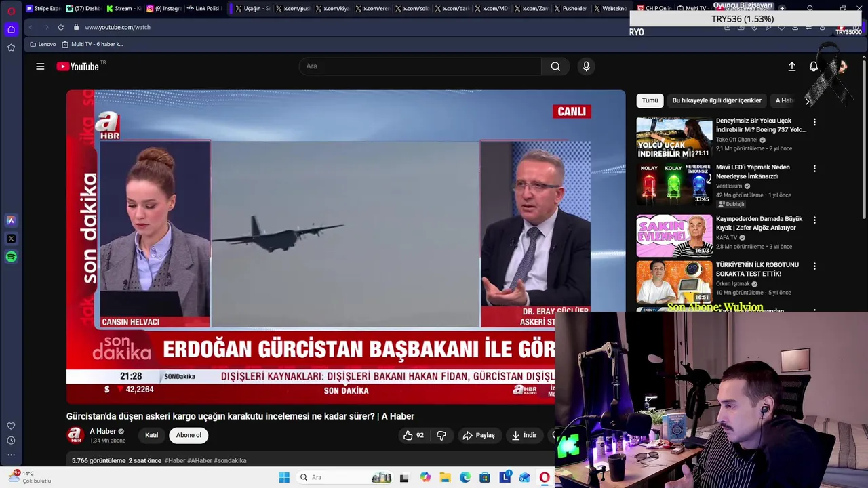Click the YouTube search magnifier button
Image resolution: width=868 pixels, height=488 pixels.
(555, 66)
